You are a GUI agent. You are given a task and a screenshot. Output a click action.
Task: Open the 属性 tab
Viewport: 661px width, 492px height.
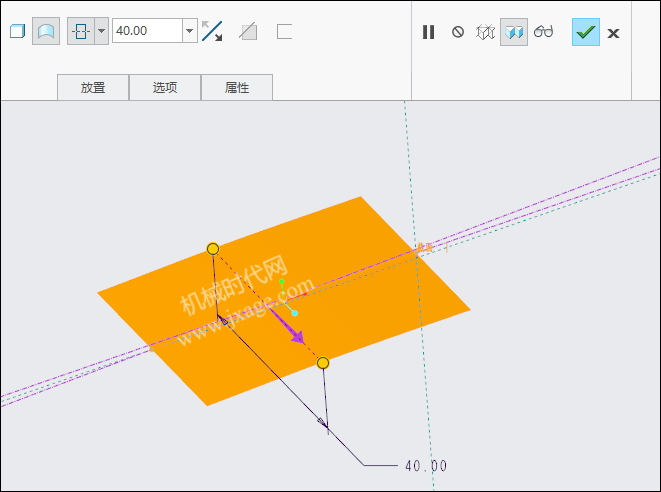click(x=237, y=88)
